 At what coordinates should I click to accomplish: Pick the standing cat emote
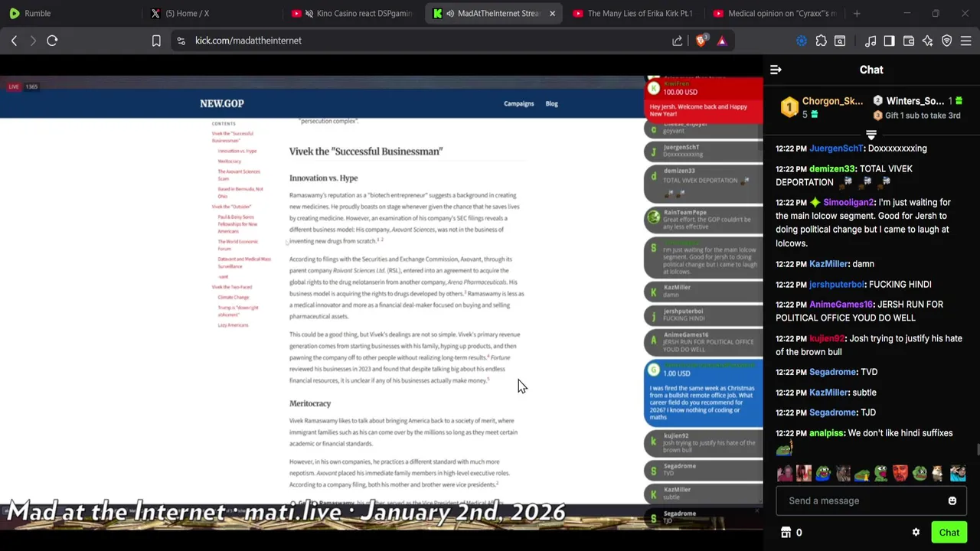pos(939,474)
